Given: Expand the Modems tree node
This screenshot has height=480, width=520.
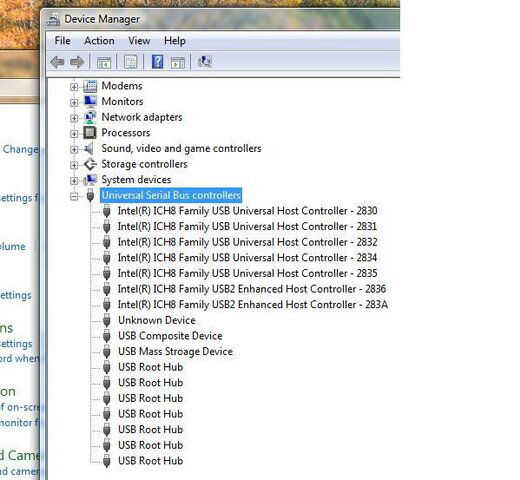Looking at the screenshot, I should (x=74, y=87).
